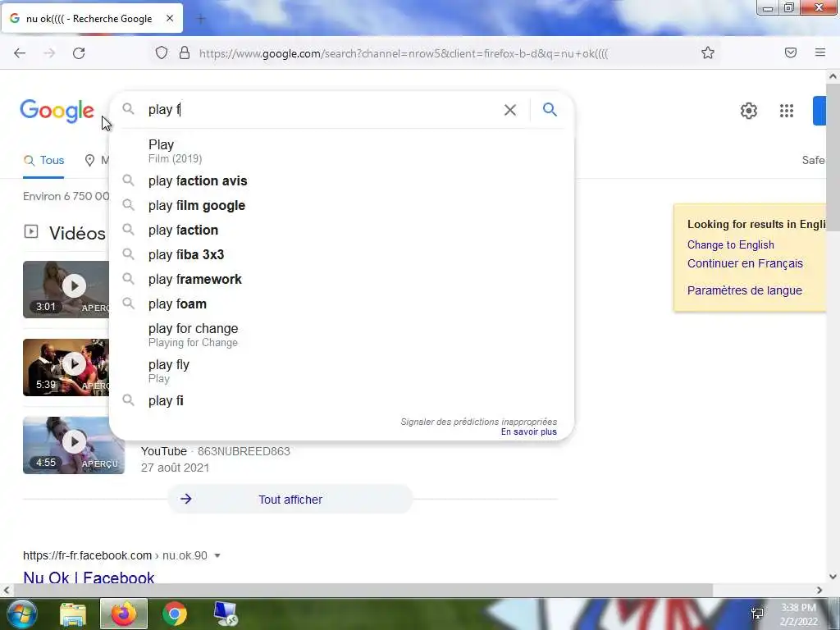Open the shield tracking protection icon
This screenshot has height=630, width=840.
point(162,52)
